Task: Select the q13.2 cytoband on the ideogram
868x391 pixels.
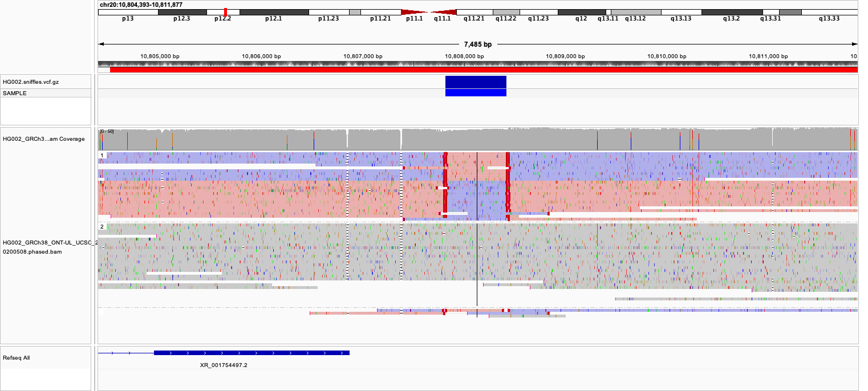Action: point(732,12)
